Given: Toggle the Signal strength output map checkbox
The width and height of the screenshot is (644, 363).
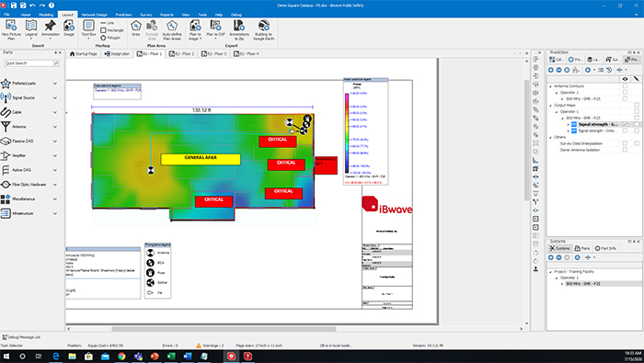Looking at the screenshot, I should [x=625, y=124].
